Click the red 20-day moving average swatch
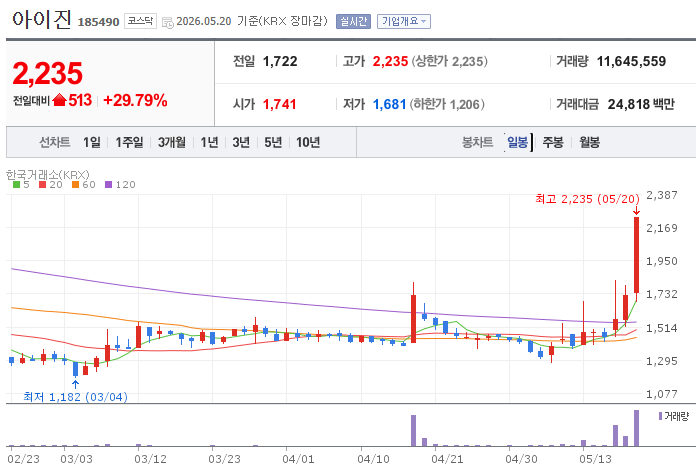Image resolution: width=696 pixels, height=470 pixels. point(43,185)
